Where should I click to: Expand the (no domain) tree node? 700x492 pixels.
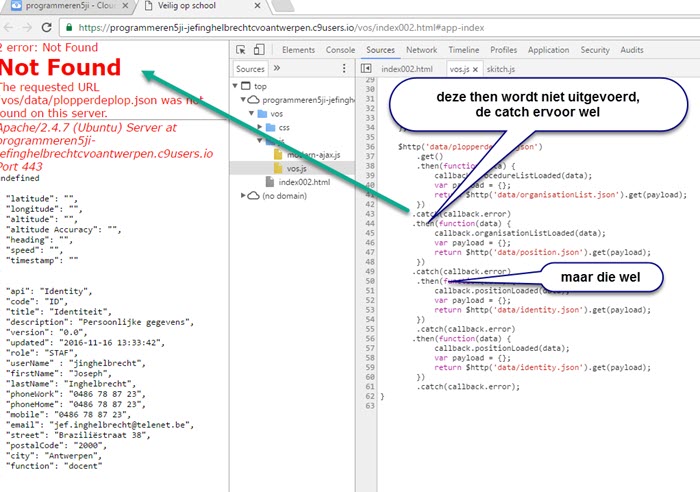[x=243, y=195]
